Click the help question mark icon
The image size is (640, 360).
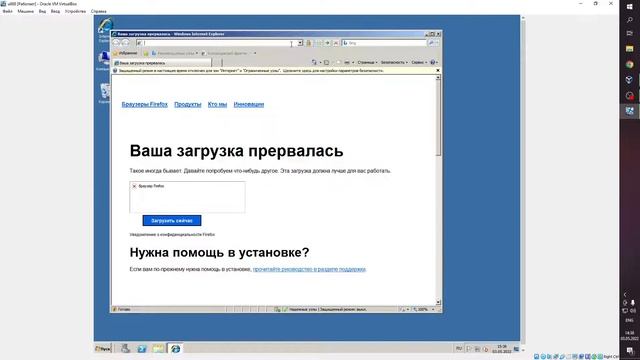(x=433, y=62)
